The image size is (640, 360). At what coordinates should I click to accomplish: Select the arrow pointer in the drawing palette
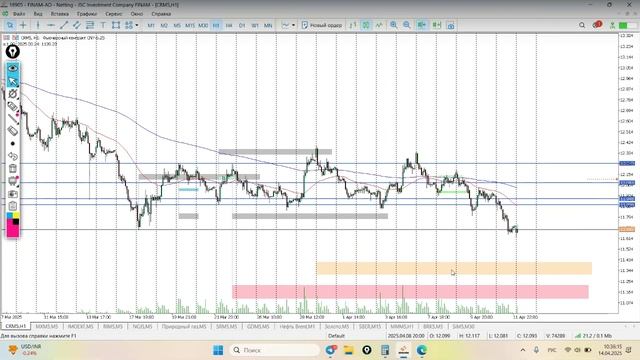coord(13,81)
